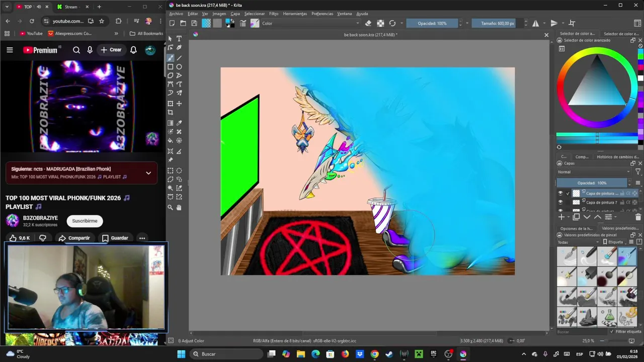Hide the selected Capa de pintura layer
The image size is (644, 362).
coord(560,193)
